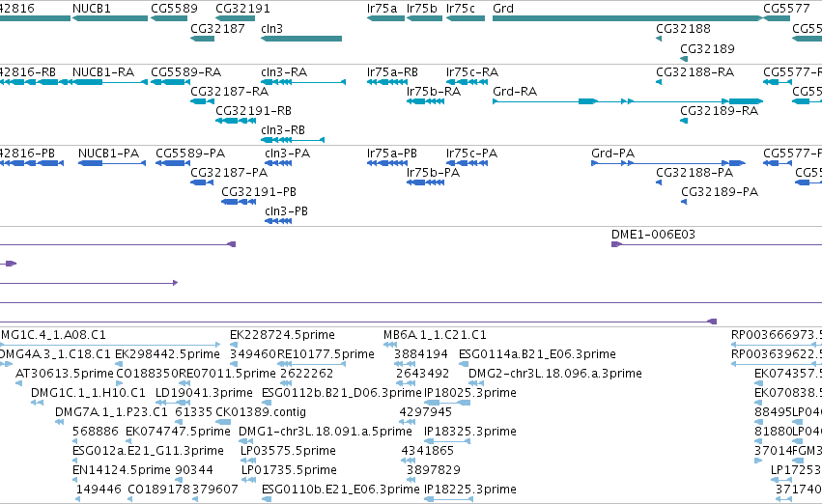The height and width of the screenshot is (504, 822).
Task: Open the CG32187 gene label
Action: point(217,28)
